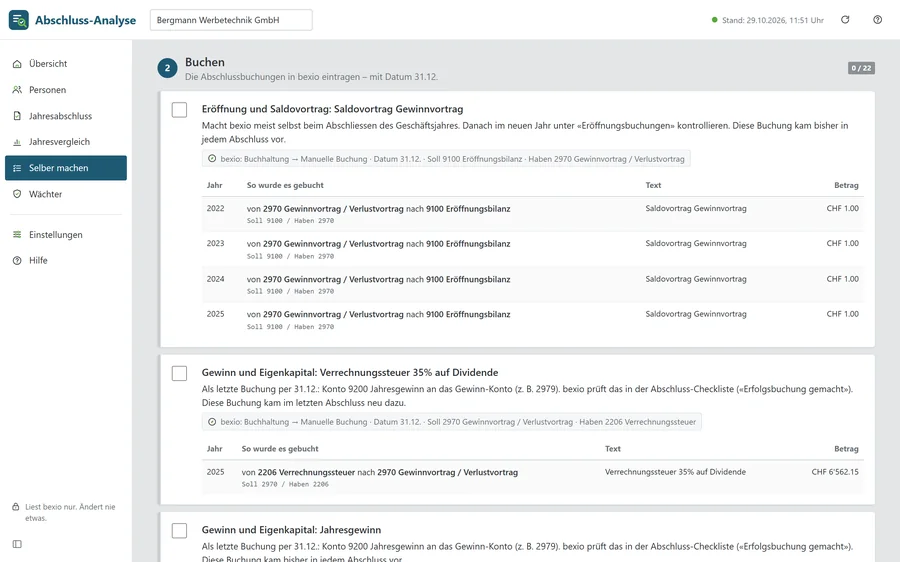The width and height of the screenshot is (900, 562).
Task: Click the 2023 Saldovortrag row year
Action: (215, 243)
